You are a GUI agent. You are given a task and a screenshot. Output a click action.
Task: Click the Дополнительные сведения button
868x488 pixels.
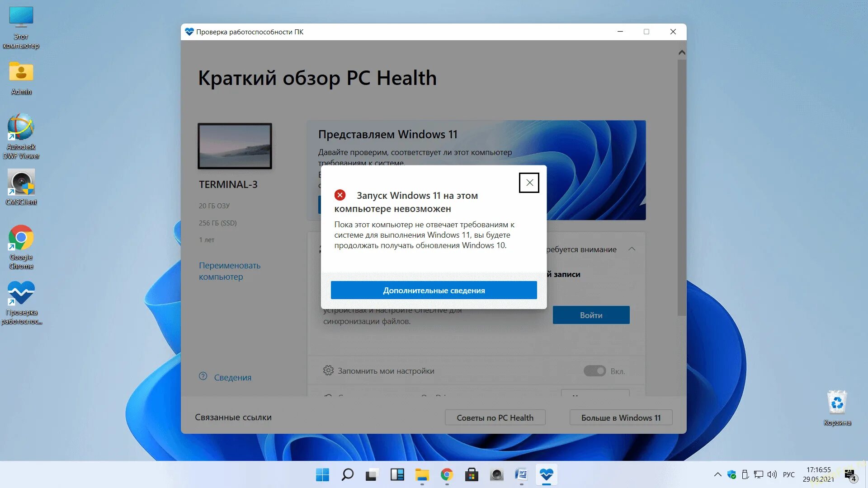pos(434,291)
